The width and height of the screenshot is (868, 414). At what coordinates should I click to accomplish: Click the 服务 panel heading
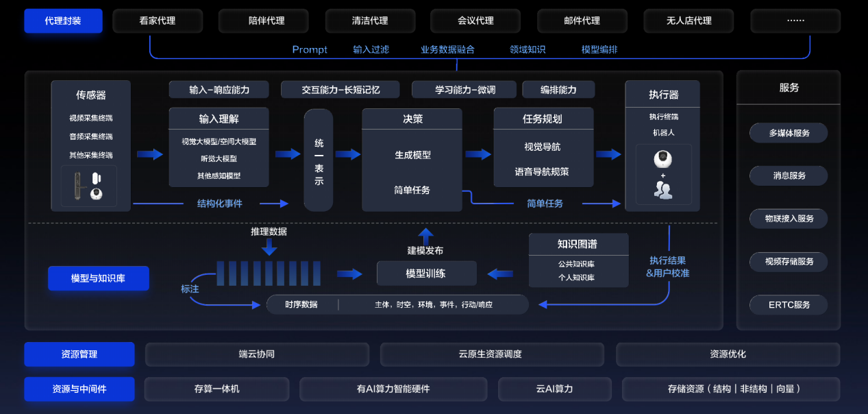coord(789,88)
